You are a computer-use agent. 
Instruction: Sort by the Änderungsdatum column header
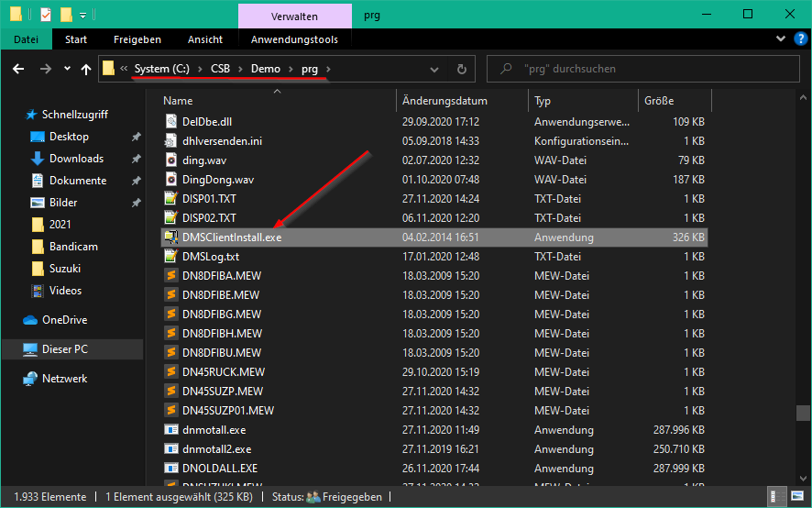coord(444,101)
